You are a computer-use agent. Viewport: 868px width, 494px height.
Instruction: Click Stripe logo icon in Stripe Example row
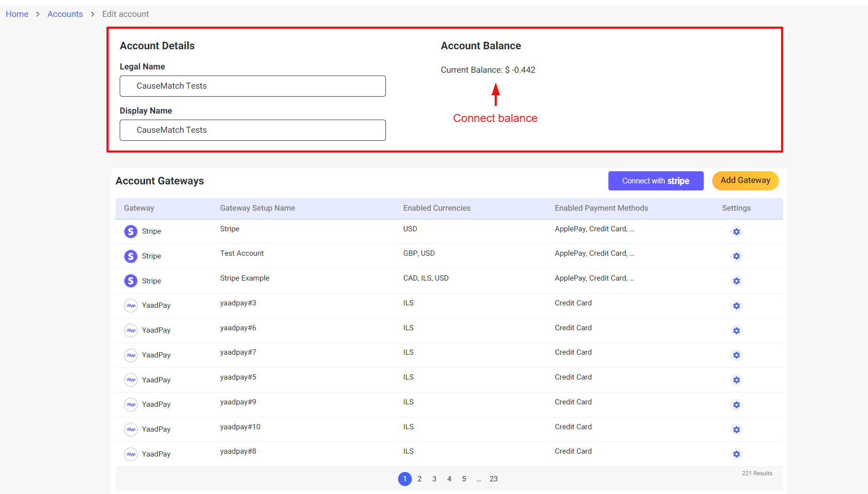(x=131, y=281)
